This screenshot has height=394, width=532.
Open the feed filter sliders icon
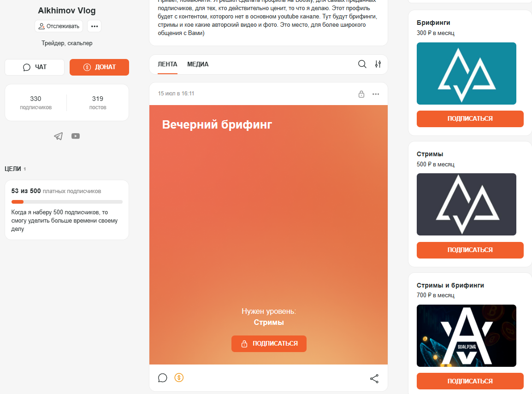coord(378,64)
